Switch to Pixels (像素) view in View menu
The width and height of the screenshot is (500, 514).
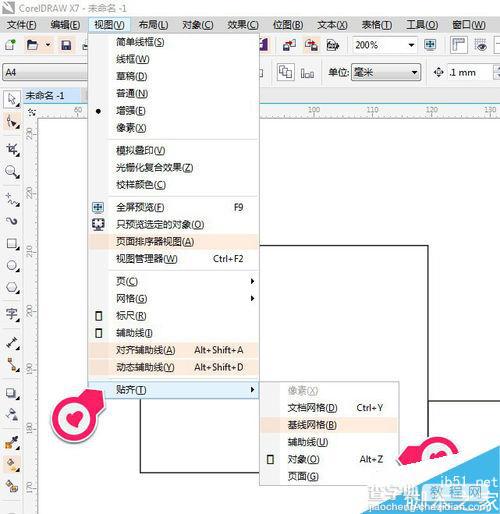click(x=131, y=128)
